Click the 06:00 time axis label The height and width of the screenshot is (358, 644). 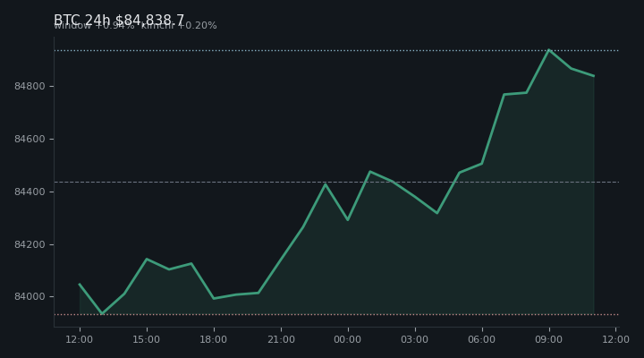482,339
